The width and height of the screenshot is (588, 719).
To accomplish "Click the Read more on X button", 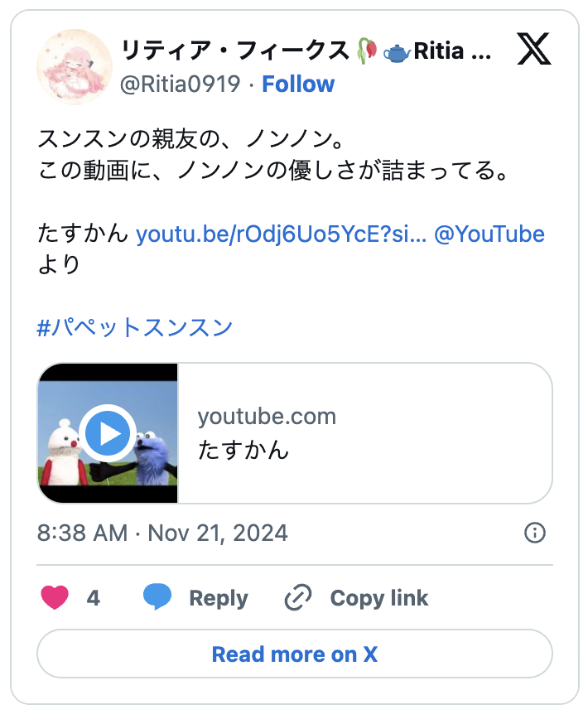I will [x=295, y=654].
